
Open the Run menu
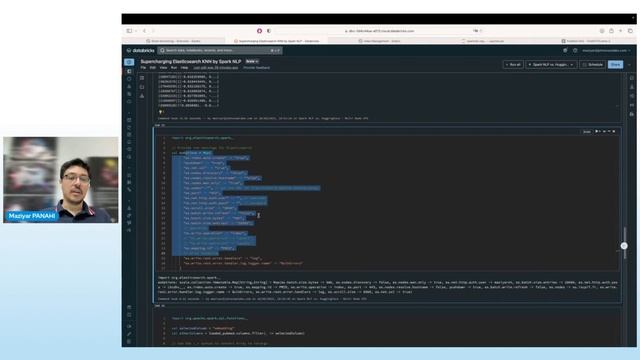click(x=174, y=68)
